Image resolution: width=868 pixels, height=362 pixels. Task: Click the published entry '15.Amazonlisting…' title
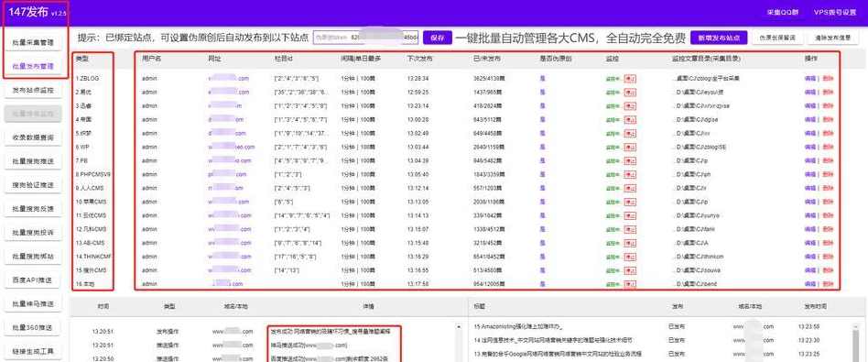tap(518, 326)
